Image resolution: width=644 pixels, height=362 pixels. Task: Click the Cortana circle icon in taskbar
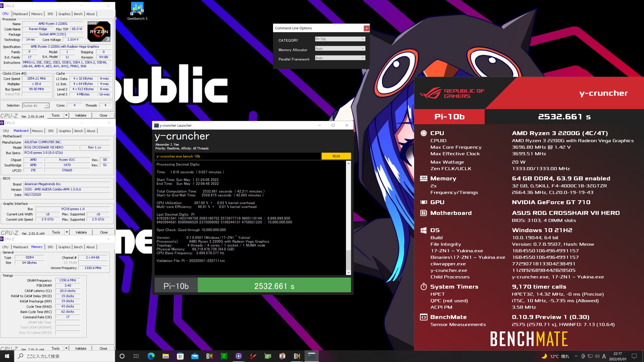pyautogui.click(x=122, y=356)
